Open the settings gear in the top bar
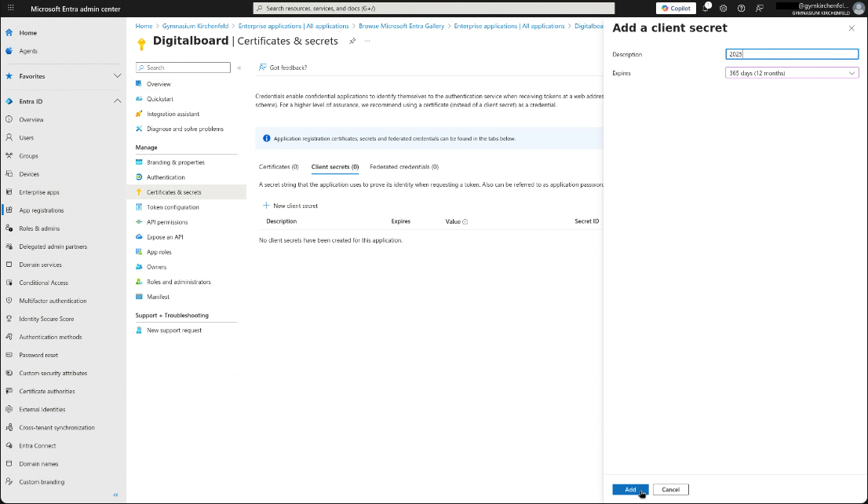The image size is (868, 504). 724,9
